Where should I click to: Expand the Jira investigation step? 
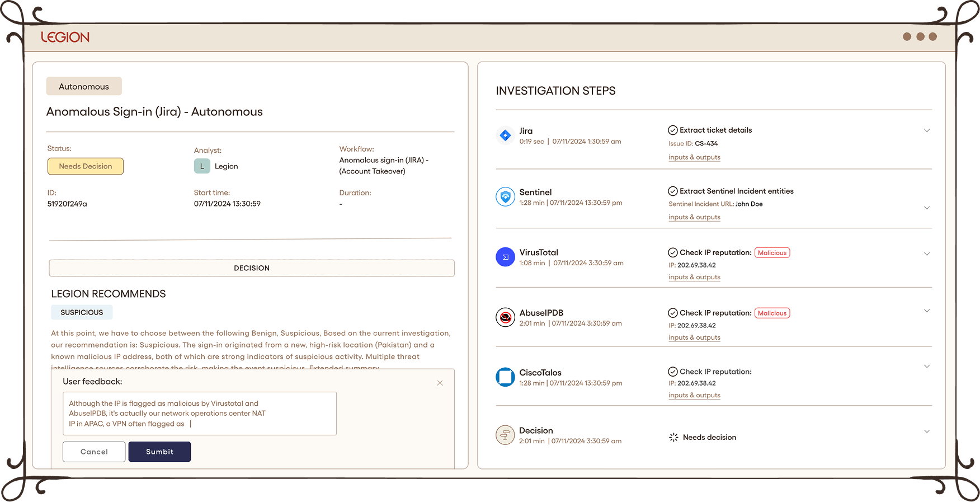pos(927,130)
